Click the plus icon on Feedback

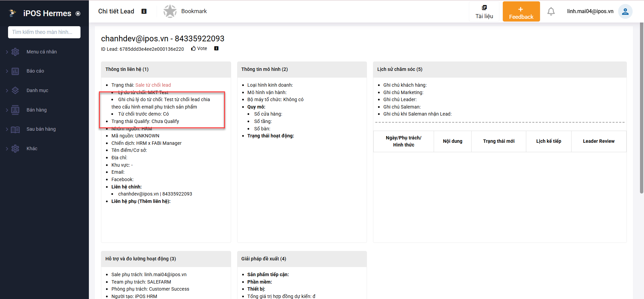pos(521,9)
